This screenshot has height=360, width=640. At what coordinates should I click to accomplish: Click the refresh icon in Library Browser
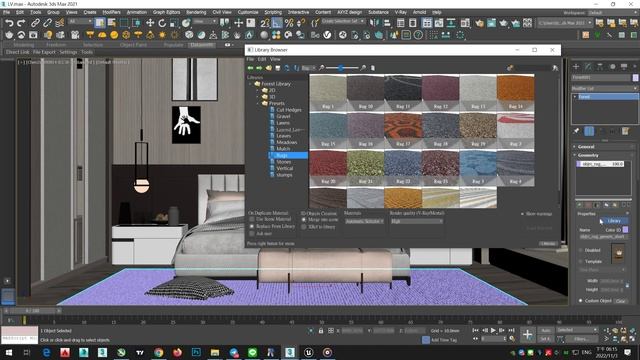pyautogui.click(x=287, y=68)
